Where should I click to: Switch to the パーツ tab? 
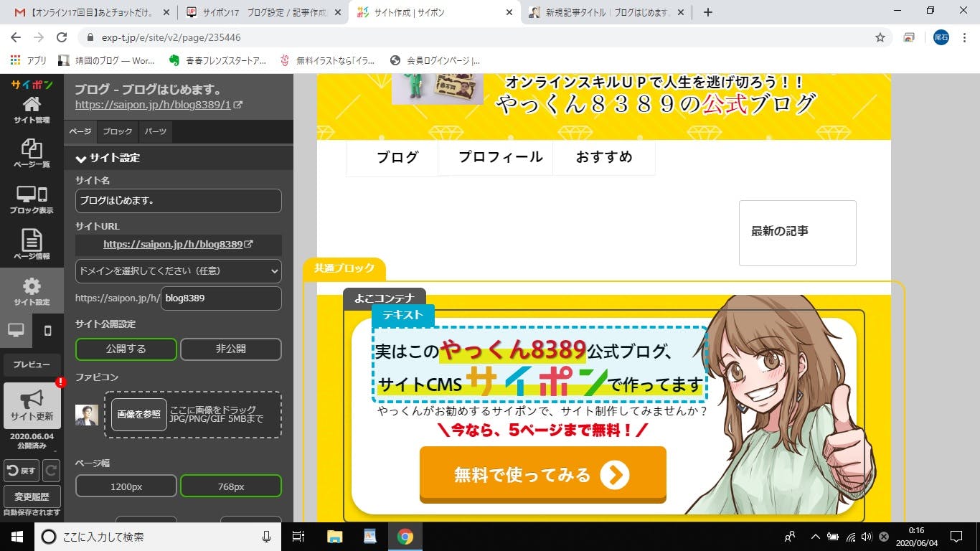(x=155, y=132)
